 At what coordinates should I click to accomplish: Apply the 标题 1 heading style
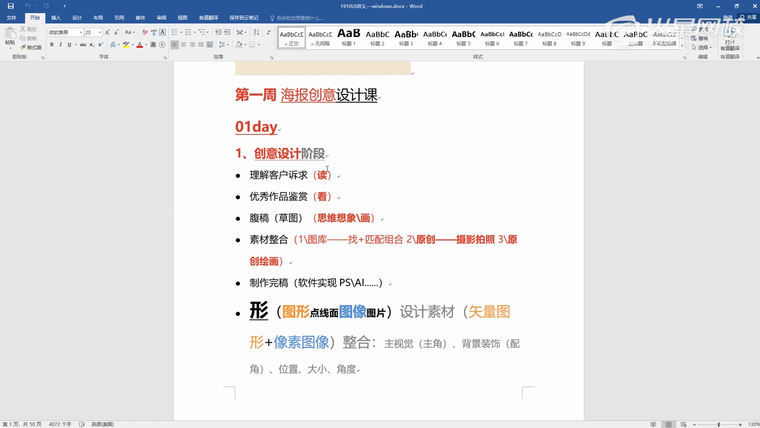click(x=349, y=37)
